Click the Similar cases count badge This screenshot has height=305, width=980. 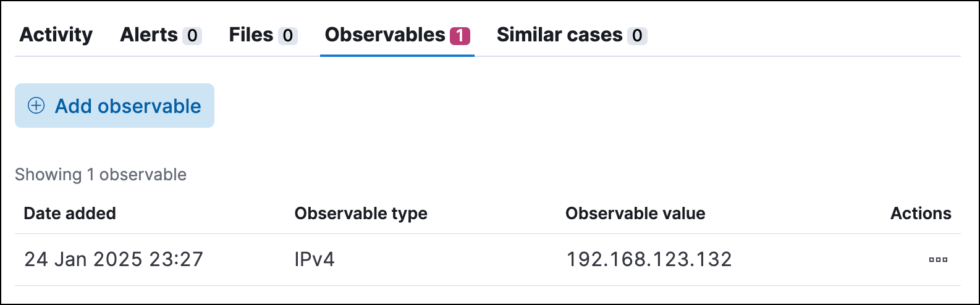click(637, 36)
